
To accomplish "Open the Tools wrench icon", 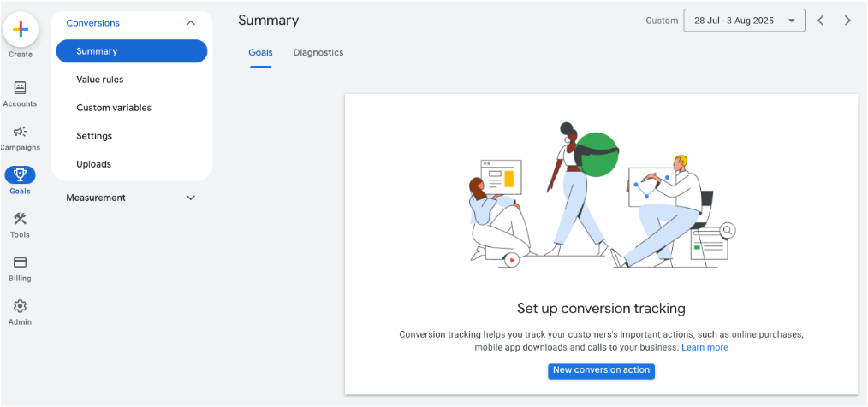I will [x=20, y=218].
